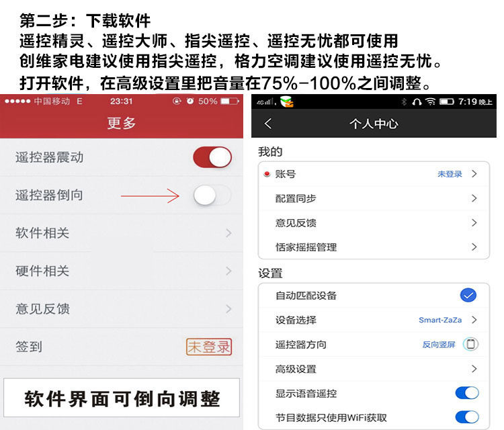The width and height of the screenshot is (504, 430).
Task: Open the chevron on 意见反馈 in 个人中心
Action: pos(474,222)
